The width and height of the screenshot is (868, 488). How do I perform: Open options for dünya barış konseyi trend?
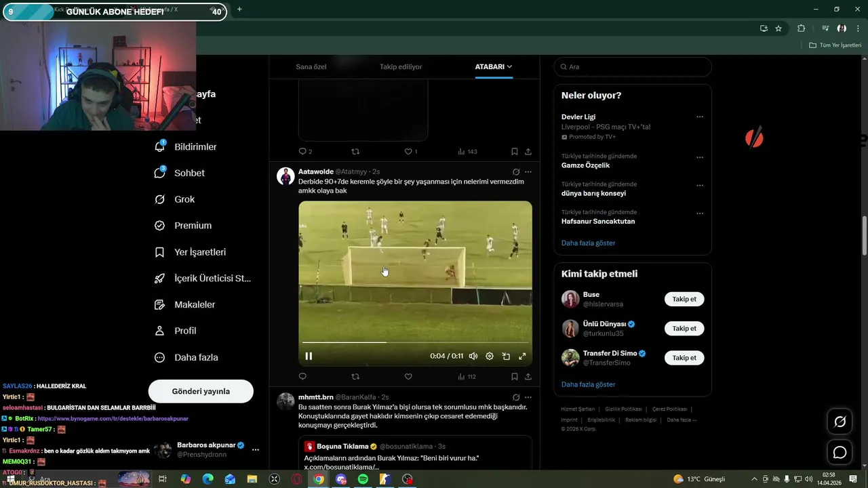(700, 185)
